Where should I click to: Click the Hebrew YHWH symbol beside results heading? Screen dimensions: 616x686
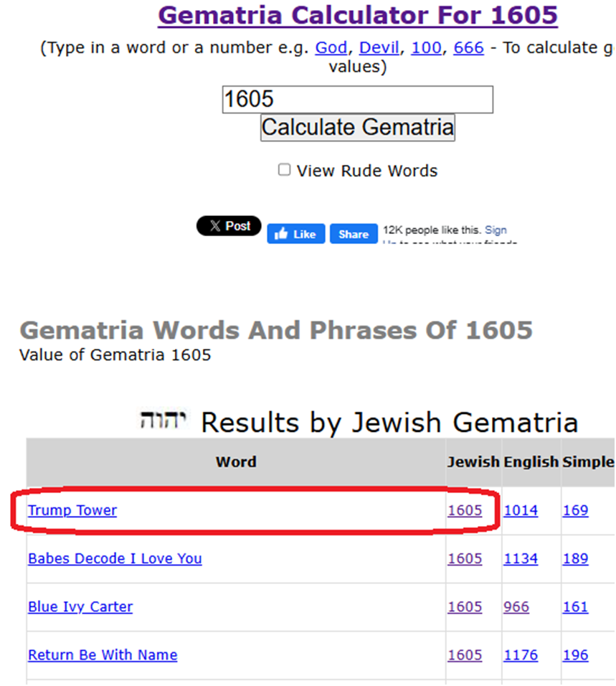[x=163, y=420]
